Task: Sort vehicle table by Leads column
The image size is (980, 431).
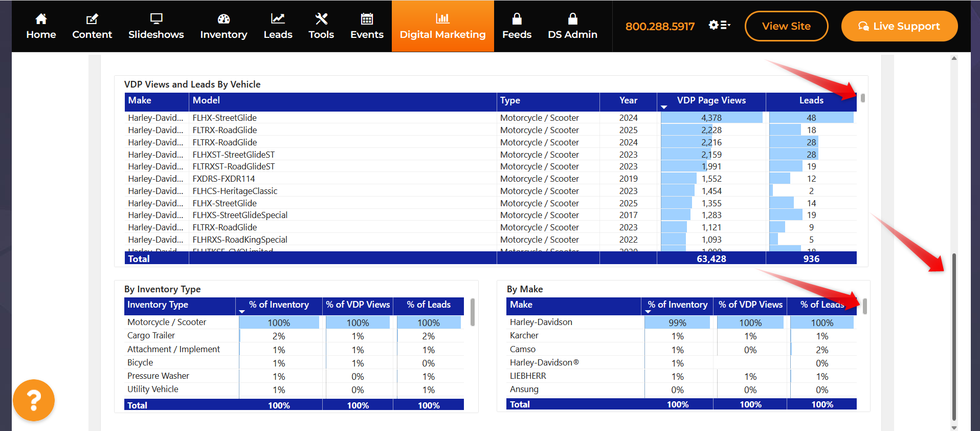Action: [811, 101]
